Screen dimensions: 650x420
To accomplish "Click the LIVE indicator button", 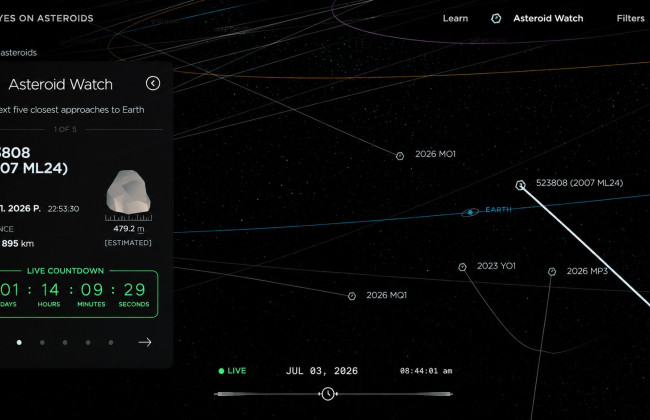I will coord(232,371).
